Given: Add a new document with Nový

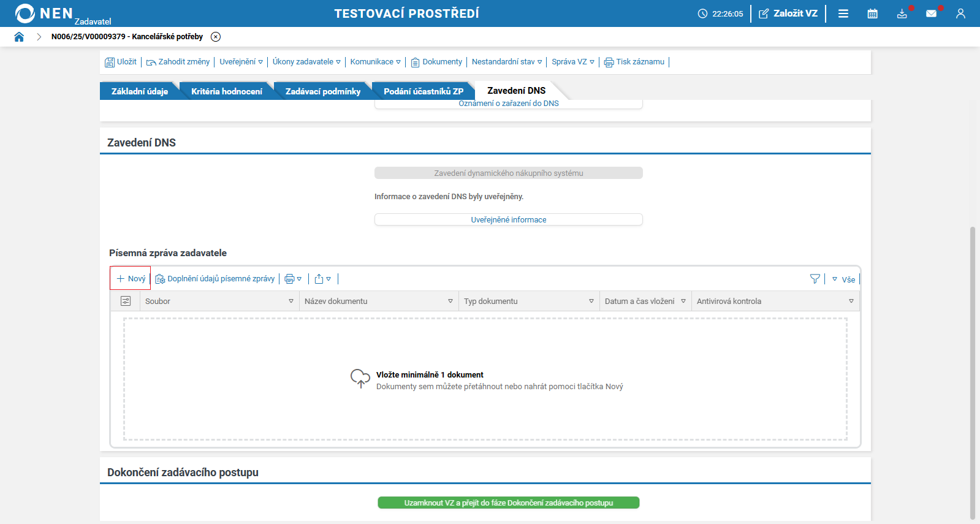Looking at the screenshot, I should point(131,279).
